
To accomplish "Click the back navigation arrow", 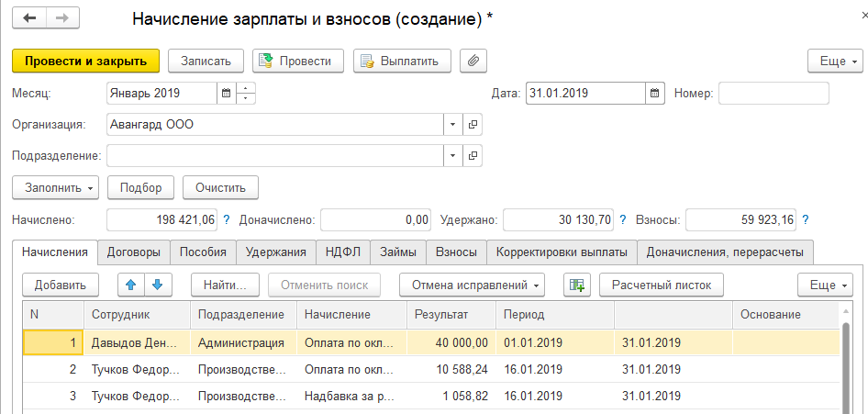I will point(30,18).
